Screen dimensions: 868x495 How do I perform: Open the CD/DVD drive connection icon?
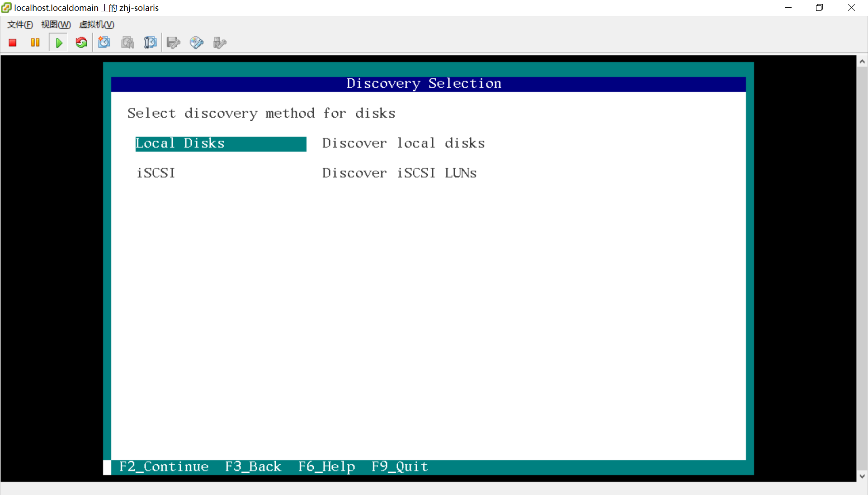pos(196,43)
